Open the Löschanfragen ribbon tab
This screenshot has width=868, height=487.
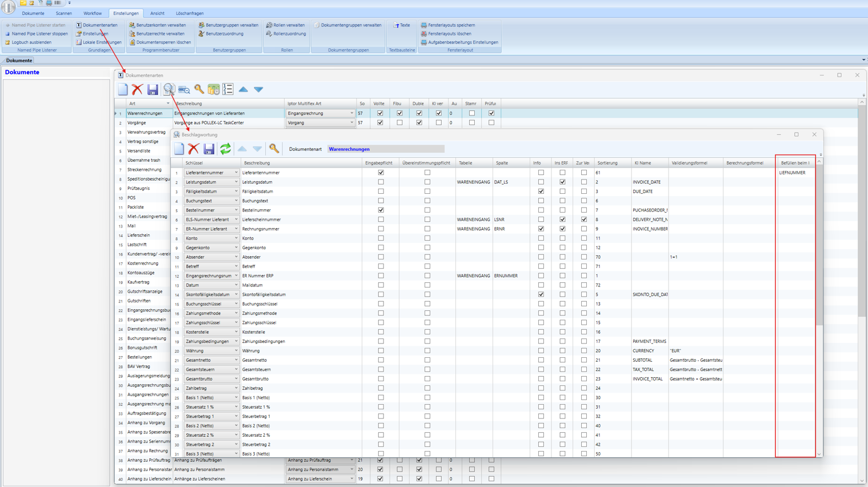point(190,13)
